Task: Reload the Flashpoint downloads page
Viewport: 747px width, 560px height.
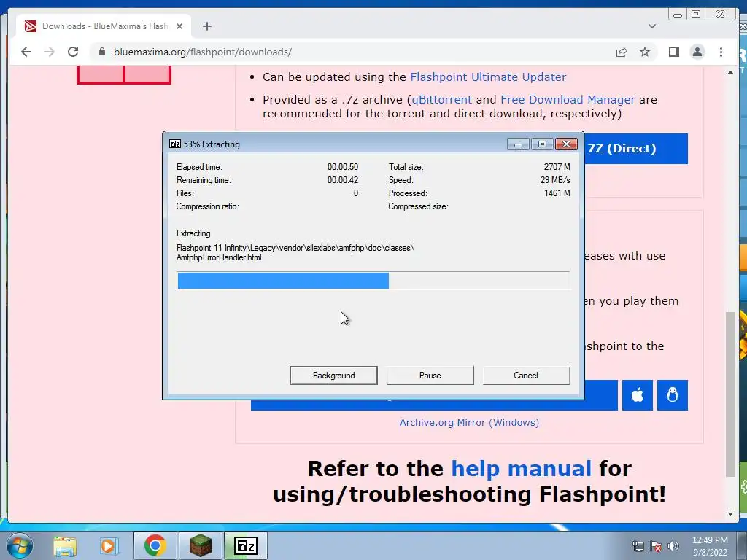Action: click(x=73, y=52)
